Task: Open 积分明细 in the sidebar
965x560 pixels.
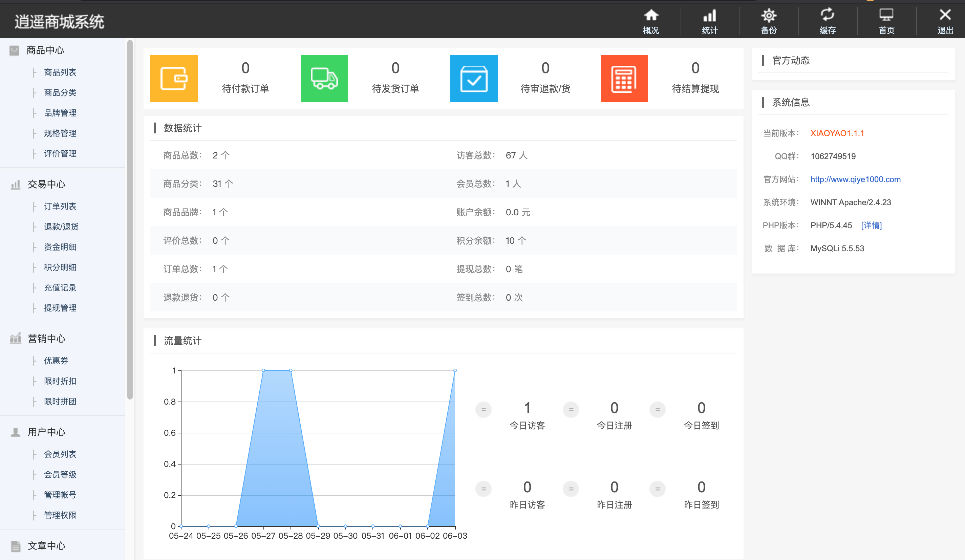Action: (60, 267)
